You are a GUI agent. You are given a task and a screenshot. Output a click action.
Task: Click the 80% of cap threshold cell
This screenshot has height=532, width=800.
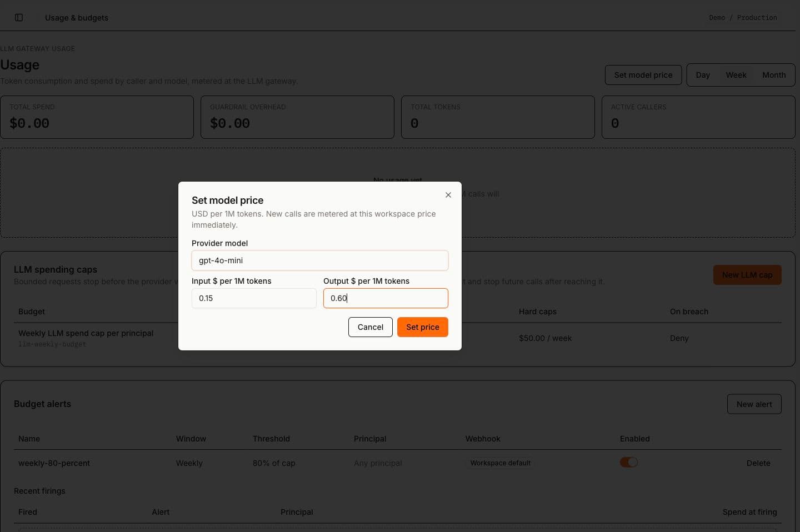tap(274, 463)
